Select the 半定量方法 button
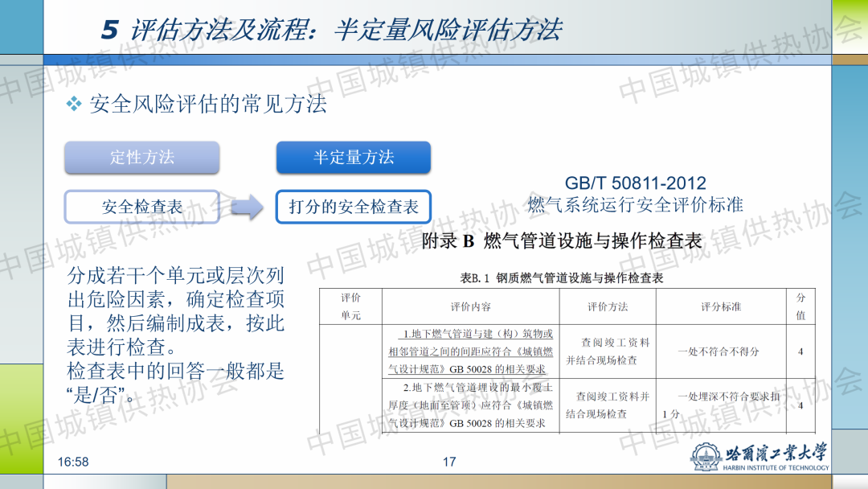This screenshot has width=868, height=489. [353, 158]
